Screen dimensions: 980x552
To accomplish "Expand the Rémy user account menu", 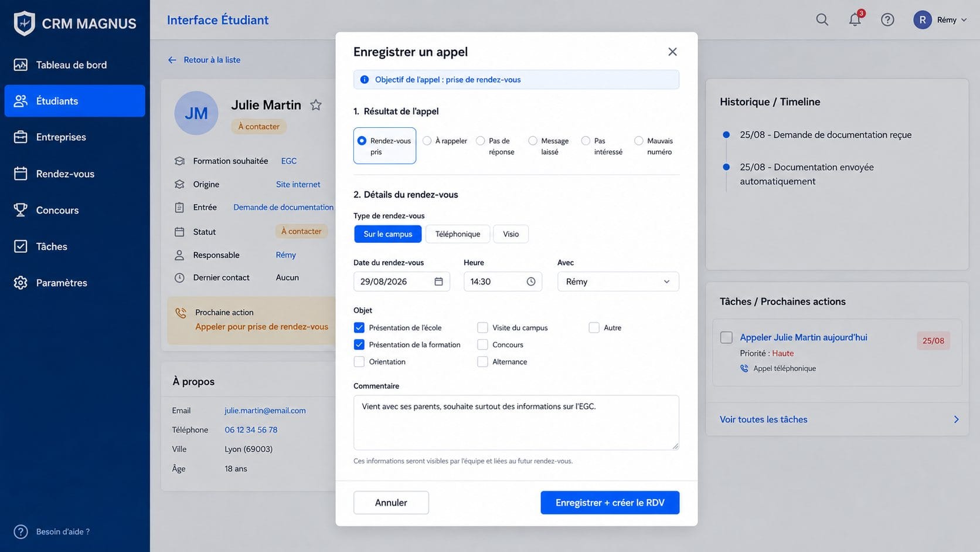I will click(x=940, y=20).
